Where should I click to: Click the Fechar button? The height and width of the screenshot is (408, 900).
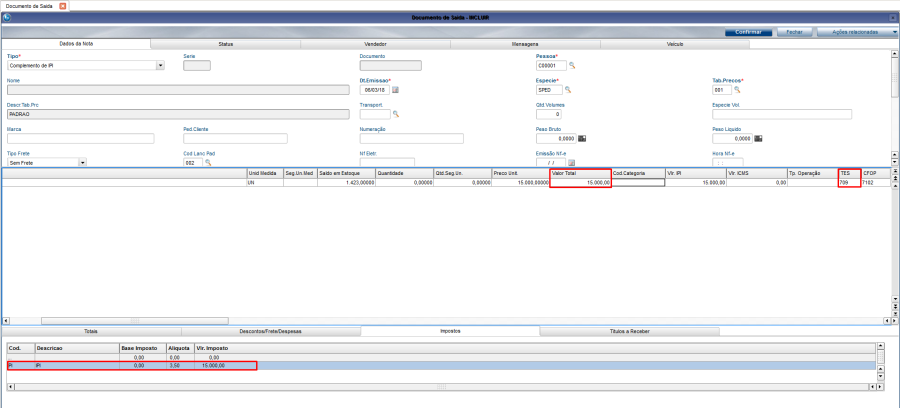point(794,33)
